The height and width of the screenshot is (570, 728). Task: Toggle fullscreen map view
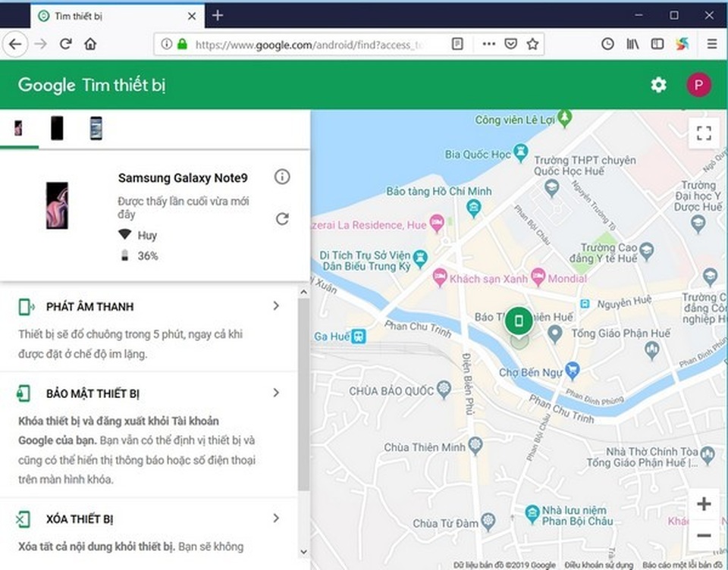point(704,133)
